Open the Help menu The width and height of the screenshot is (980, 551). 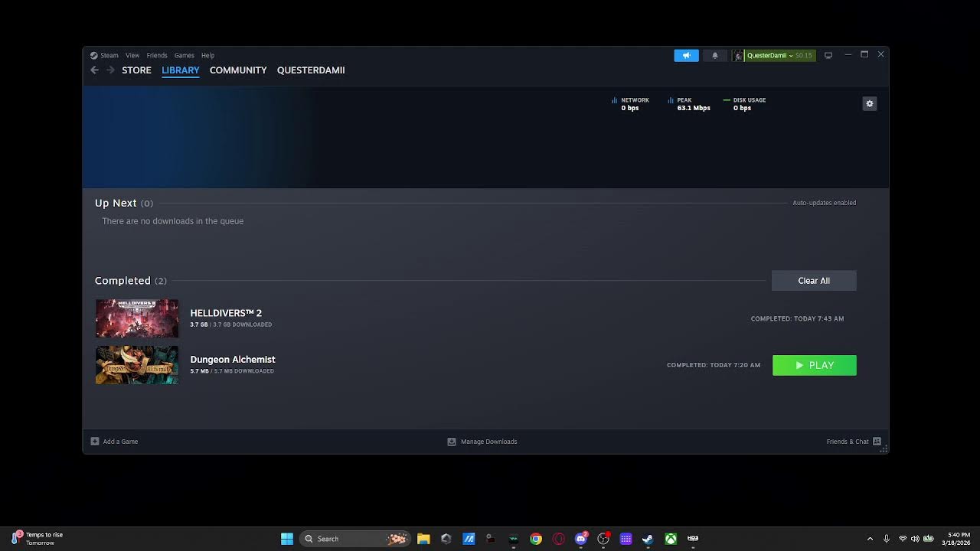click(x=207, y=55)
